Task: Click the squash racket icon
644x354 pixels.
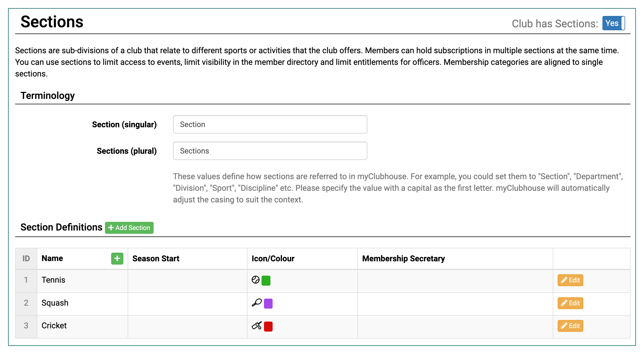Action: pos(257,303)
